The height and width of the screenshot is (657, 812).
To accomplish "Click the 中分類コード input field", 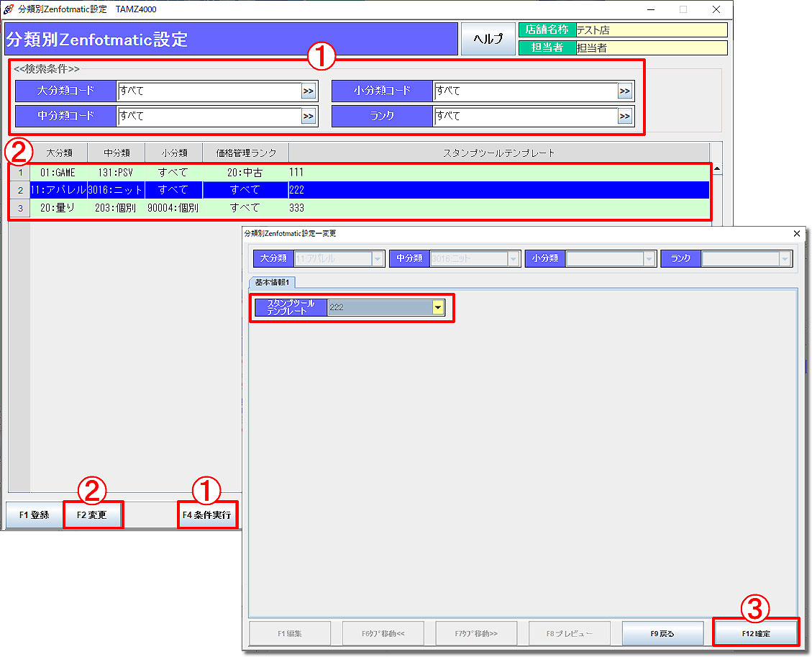I will coord(210,116).
